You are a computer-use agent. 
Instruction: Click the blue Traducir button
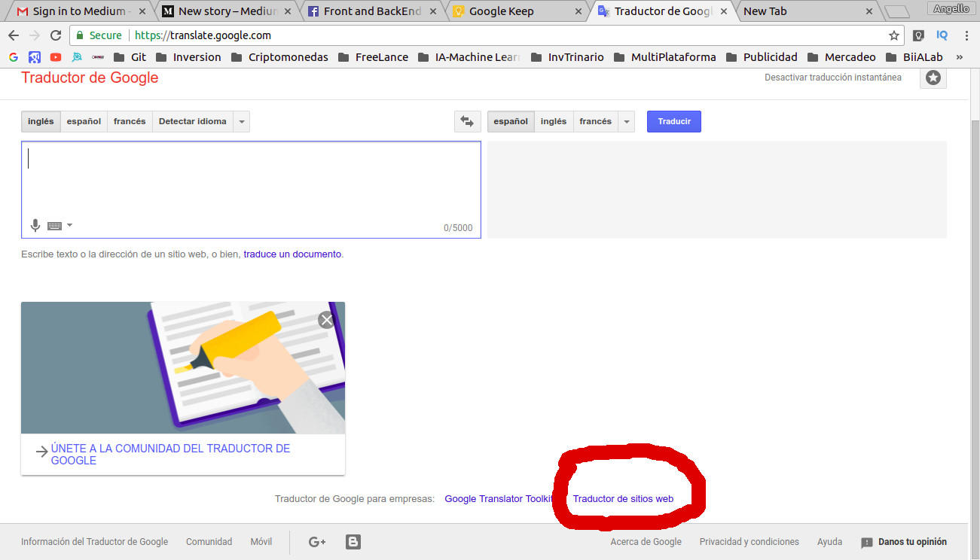(x=674, y=121)
